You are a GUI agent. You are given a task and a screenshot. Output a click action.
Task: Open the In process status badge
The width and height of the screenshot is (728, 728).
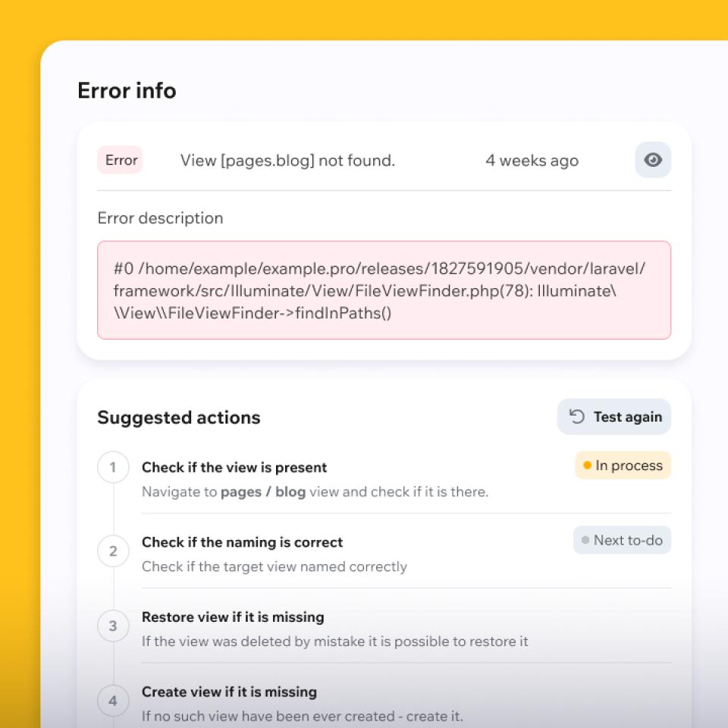(623, 466)
